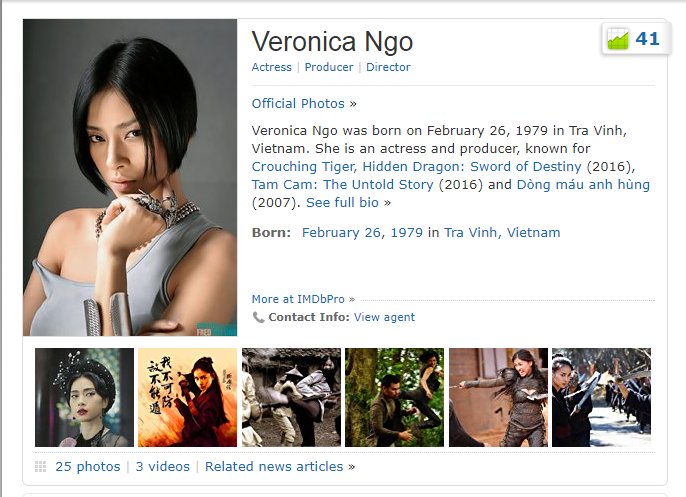
Task: Open the last thumbnail in the photo strip
Action: [x=601, y=397]
